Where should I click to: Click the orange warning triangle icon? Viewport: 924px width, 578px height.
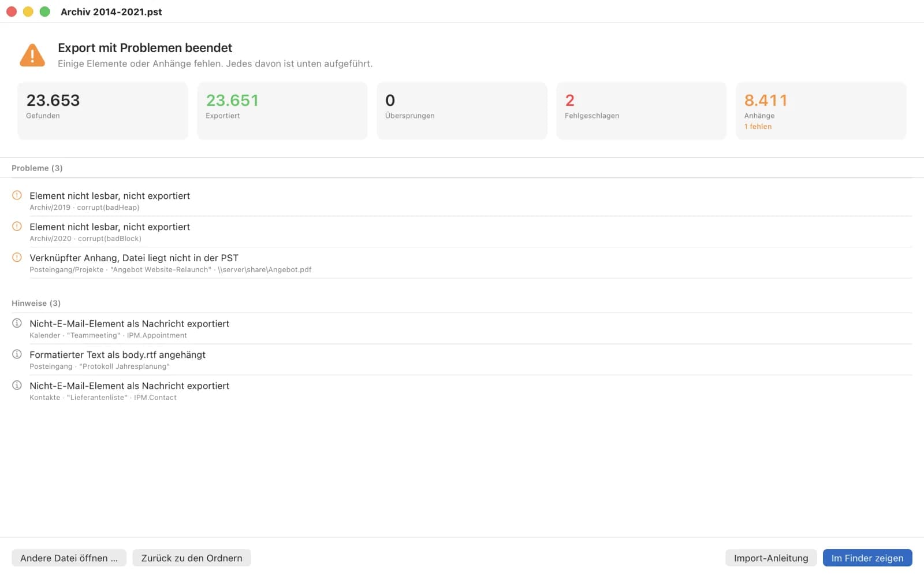(32, 55)
